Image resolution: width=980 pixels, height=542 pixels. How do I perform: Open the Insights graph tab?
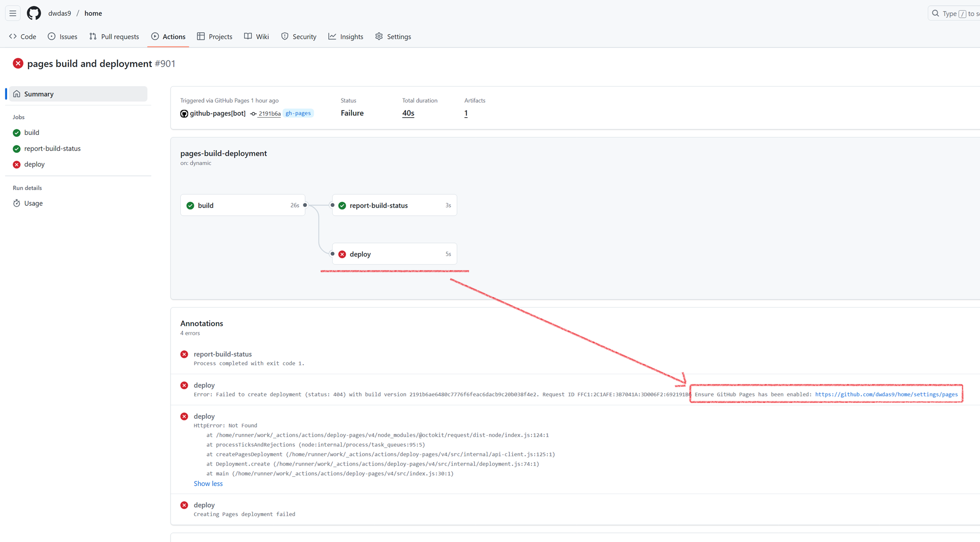pos(346,37)
